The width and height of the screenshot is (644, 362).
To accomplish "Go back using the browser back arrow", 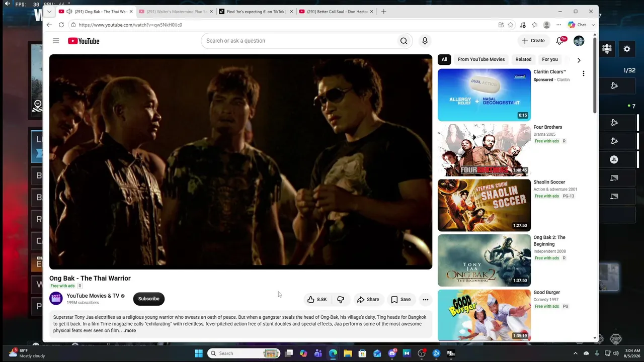I will pyautogui.click(x=49, y=25).
